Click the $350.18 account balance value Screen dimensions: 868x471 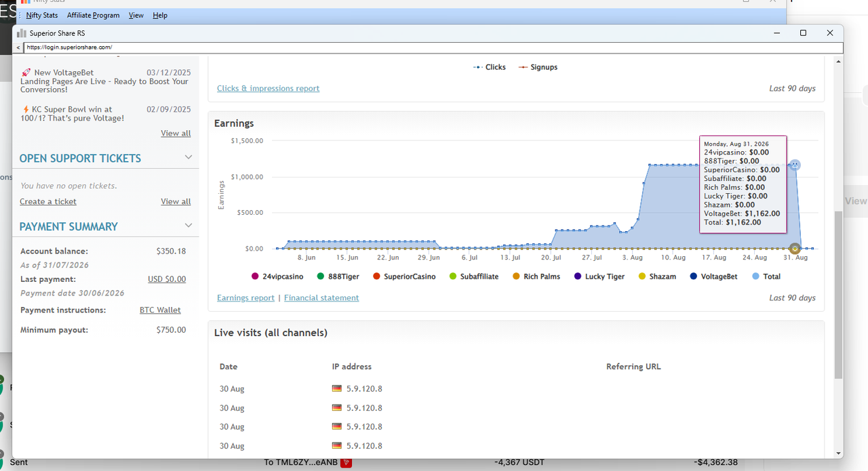171,251
